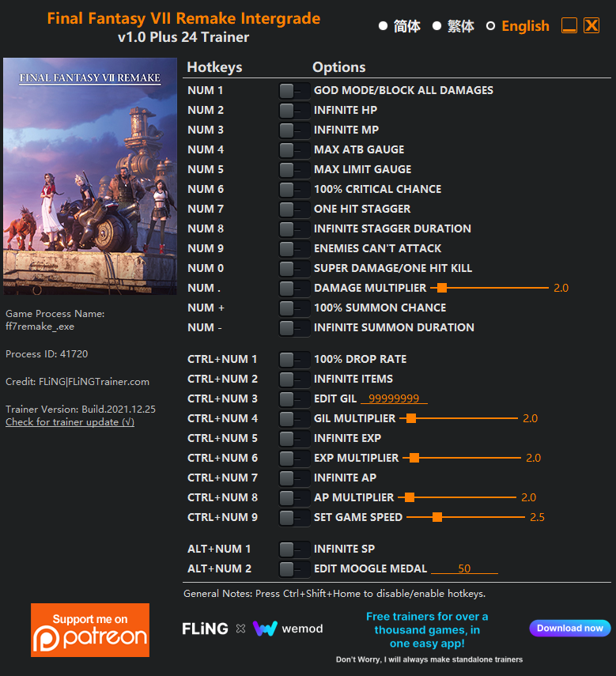Enable Max Limit Gauge switch

tap(294, 170)
